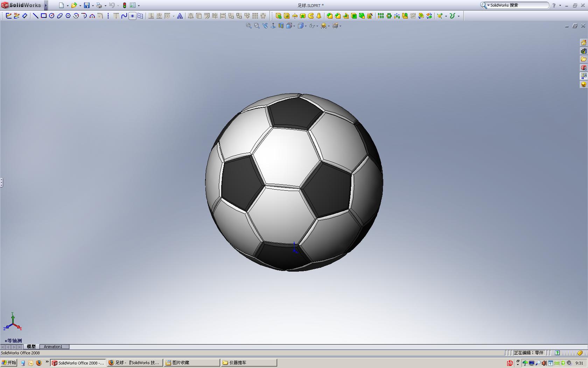Click the New document icon
Image resolution: width=588 pixels, height=368 pixels.
[61, 5]
